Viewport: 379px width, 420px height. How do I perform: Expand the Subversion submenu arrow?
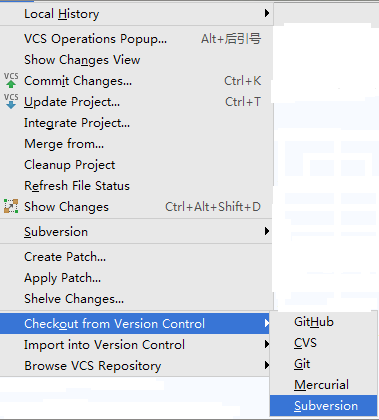tap(267, 231)
